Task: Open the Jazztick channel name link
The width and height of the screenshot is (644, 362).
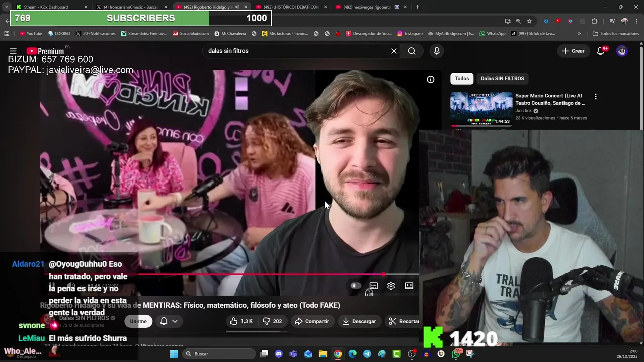Action: pos(523,111)
